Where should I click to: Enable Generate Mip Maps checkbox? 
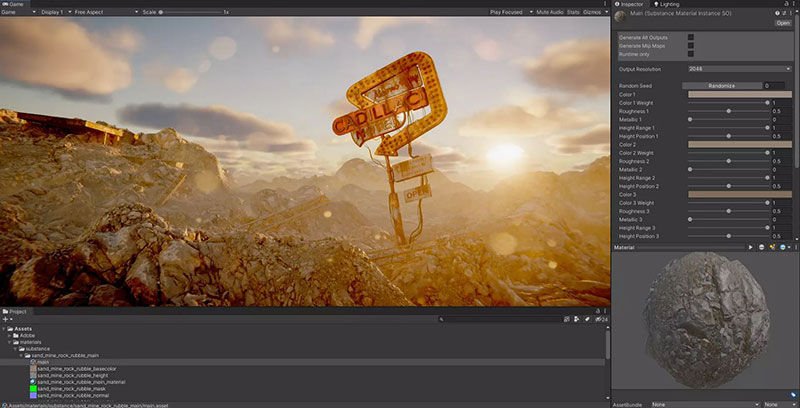pyautogui.click(x=691, y=45)
